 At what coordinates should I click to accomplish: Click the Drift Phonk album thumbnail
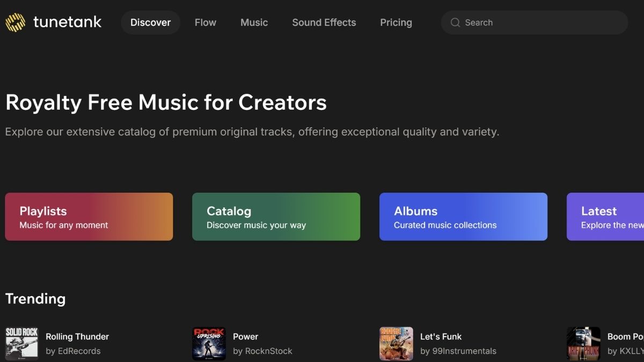(583, 343)
